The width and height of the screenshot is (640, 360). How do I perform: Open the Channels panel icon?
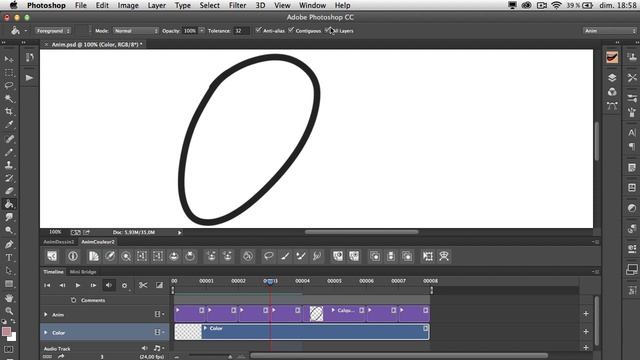[612, 92]
